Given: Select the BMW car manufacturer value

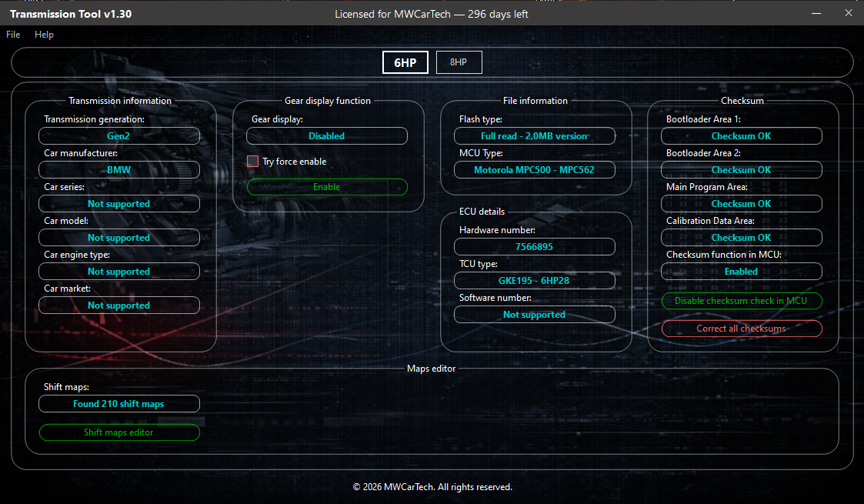Looking at the screenshot, I should 119,169.
